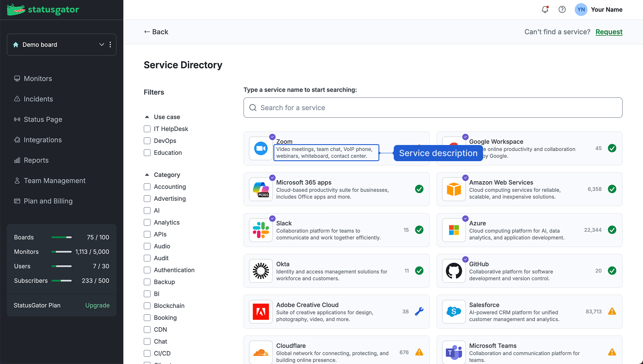Click the Amazon Web Services logo
Image resolution: width=643 pixels, height=364 pixels.
coord(454,189)
